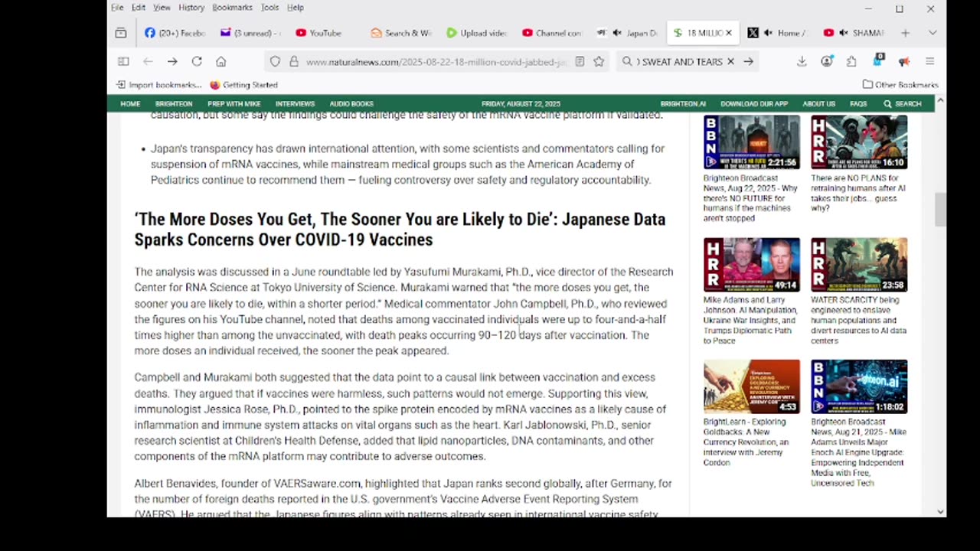Open the View menu

(x=162, y=8)
